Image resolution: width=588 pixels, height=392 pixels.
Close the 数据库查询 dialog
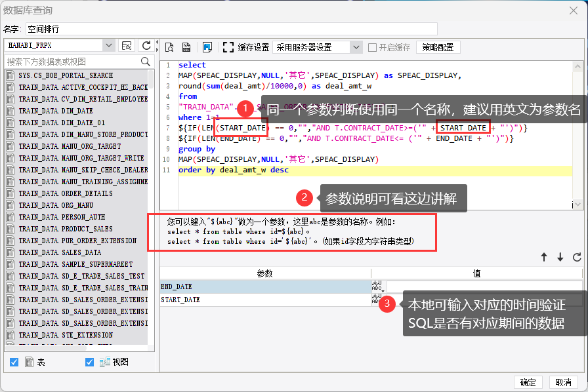[574, 10]
